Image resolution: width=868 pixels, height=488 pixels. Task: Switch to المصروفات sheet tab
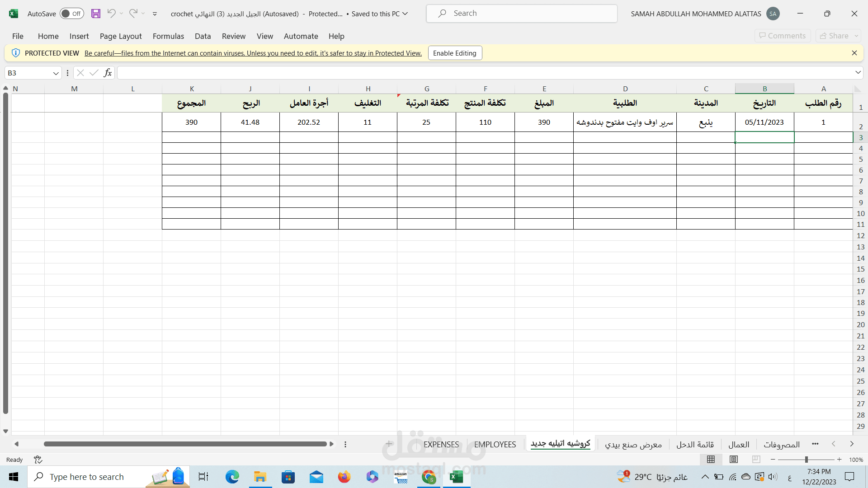point(782,445)
